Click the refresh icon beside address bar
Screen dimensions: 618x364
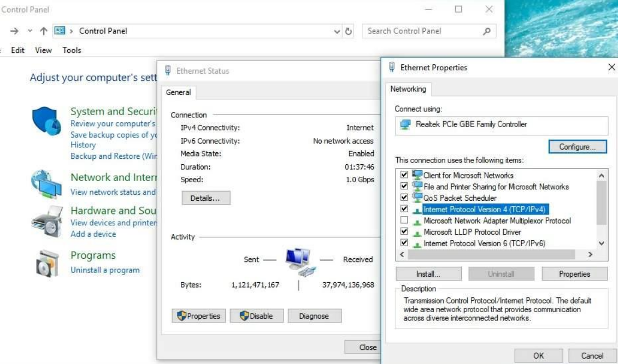pyautogui.click(x=349, y=31)
